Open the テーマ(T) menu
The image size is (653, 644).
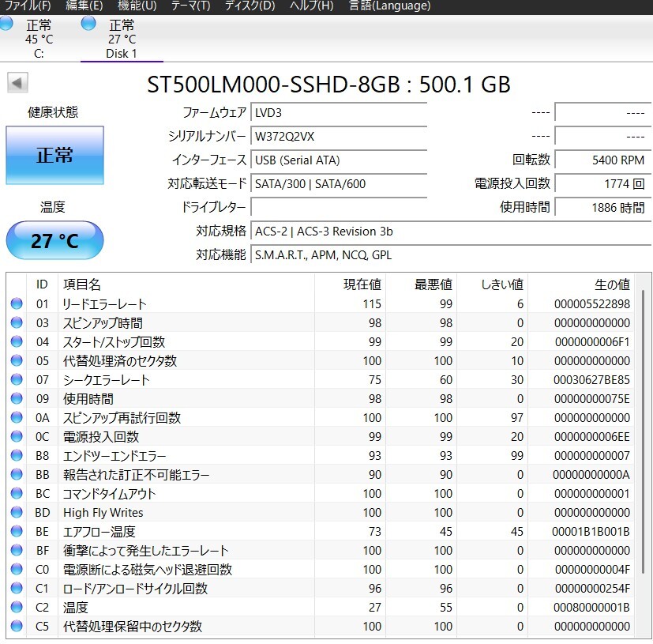[x=190, y=6]
